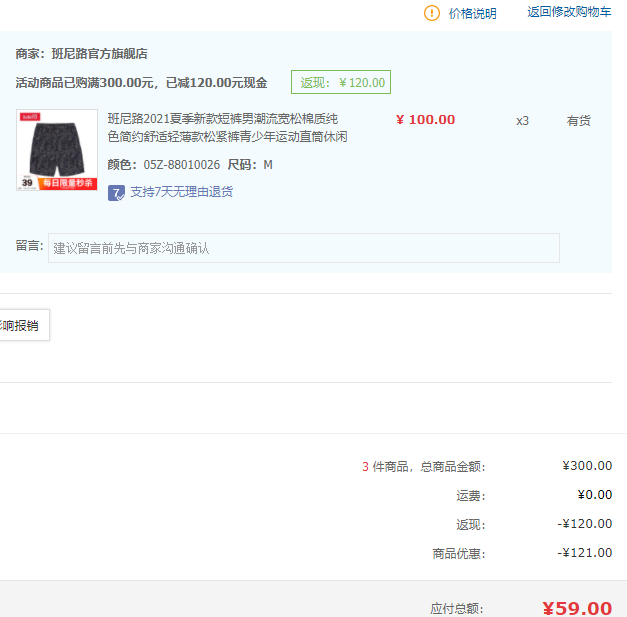Click total payable ¥59.00
627x617 pixels.
tap(577, 608)
